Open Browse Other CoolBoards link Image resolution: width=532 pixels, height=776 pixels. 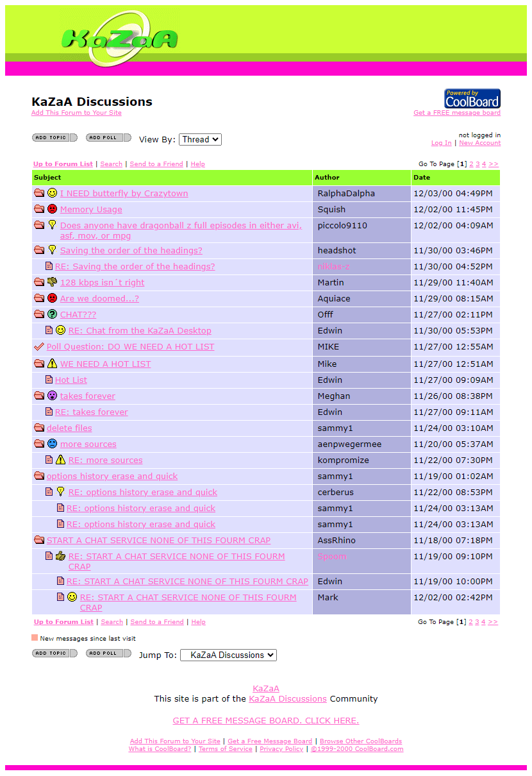[361, 741]
